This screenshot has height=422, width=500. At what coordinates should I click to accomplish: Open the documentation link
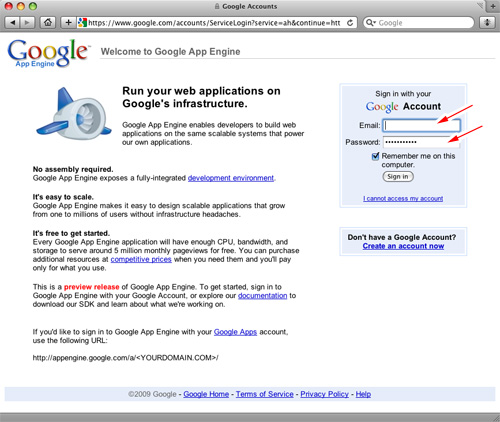point(262,296)
